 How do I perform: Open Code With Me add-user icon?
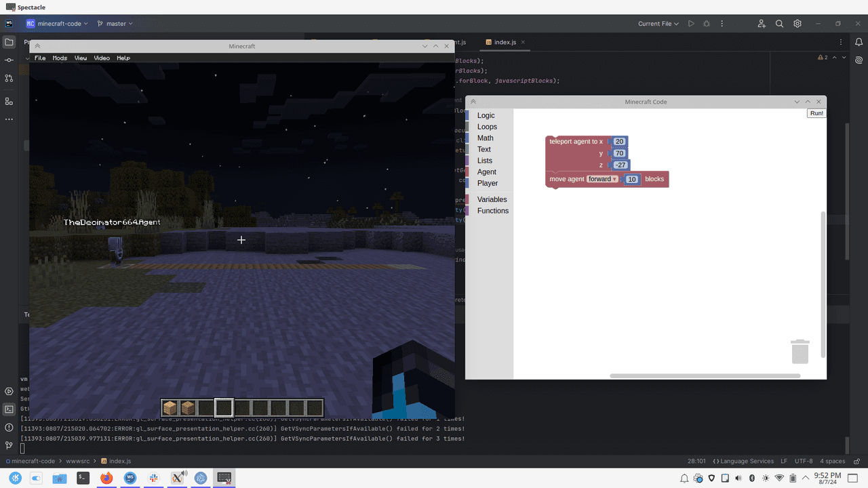coord(762,24)
